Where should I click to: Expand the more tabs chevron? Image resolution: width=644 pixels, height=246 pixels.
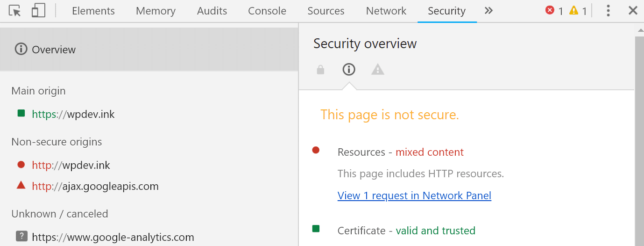pos(488,10)
